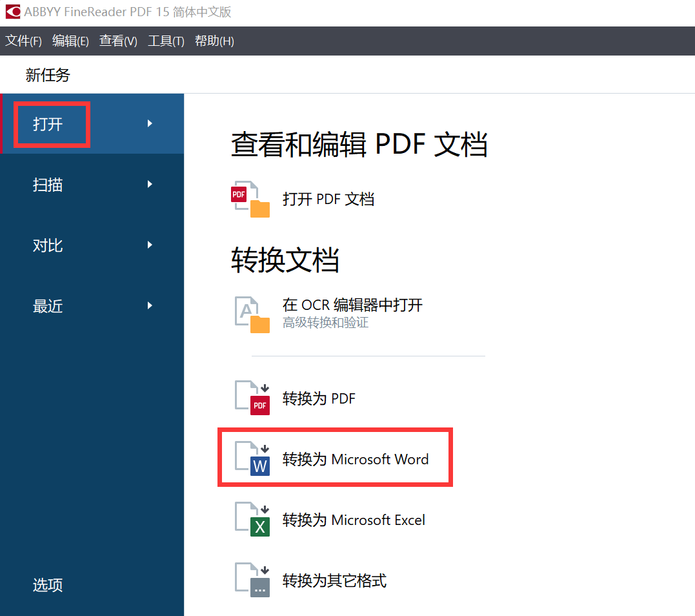Open 选项 in the sidebar
This screenshot has width=695, height=616.
tap(48, 585)
